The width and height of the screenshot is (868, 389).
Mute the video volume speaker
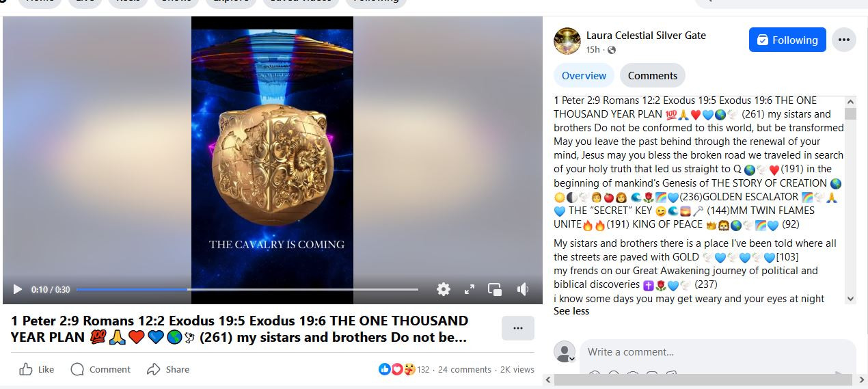pos(523,289)
